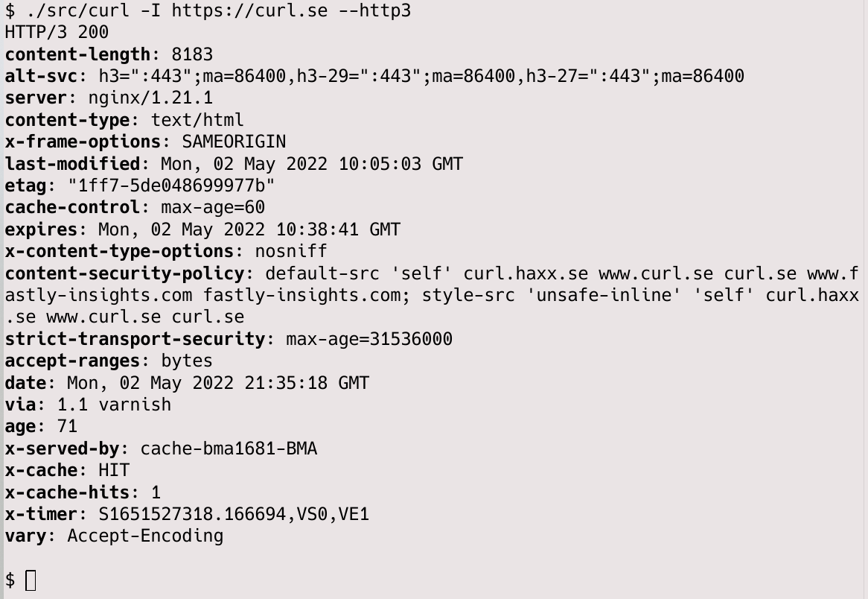Click the expires header label

coord(41,229)
